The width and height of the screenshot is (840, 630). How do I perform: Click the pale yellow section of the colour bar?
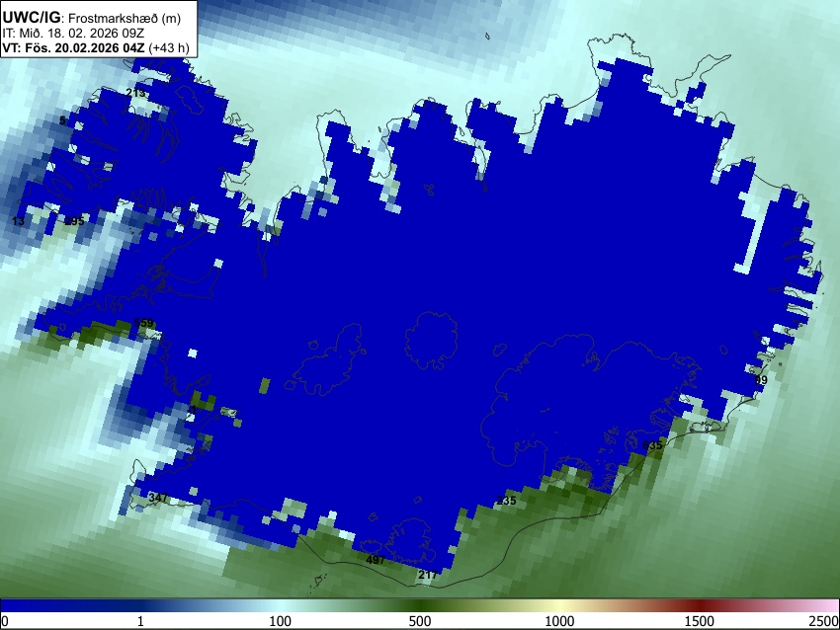pos(559,605)
